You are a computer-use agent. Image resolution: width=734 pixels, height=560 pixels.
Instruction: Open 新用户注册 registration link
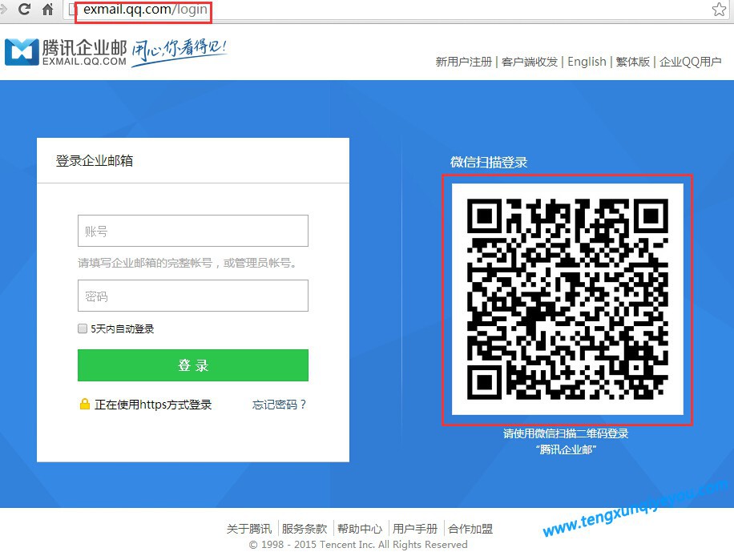463,62
